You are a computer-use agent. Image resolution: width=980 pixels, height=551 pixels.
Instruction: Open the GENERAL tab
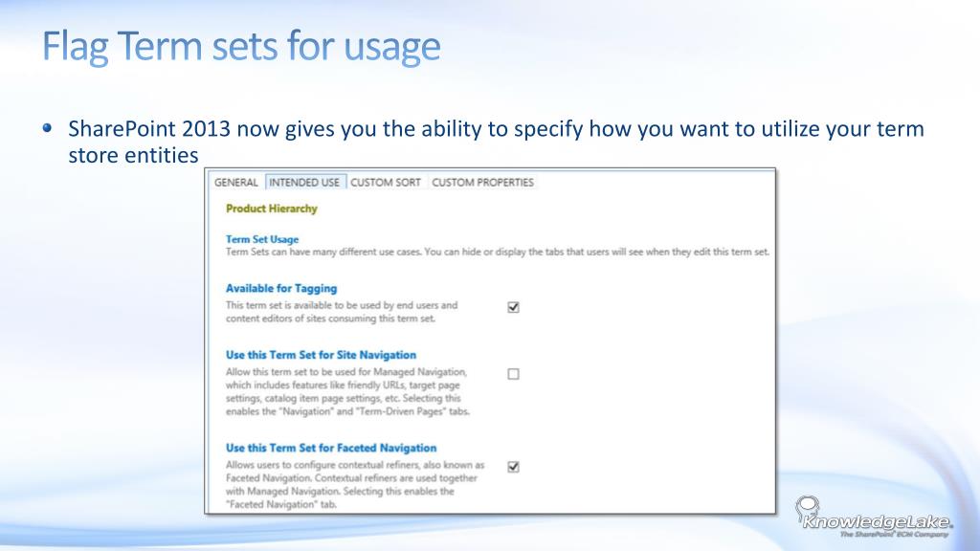235,183
